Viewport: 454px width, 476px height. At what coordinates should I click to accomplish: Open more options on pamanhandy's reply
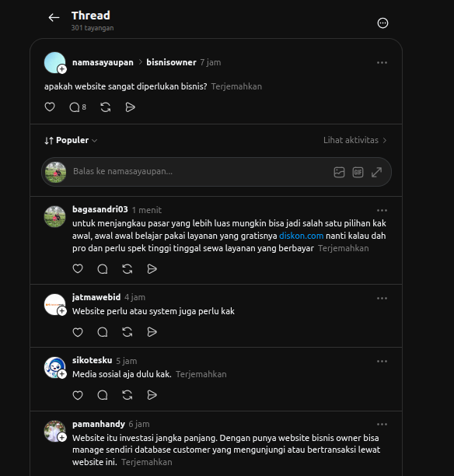coord(382,425)
